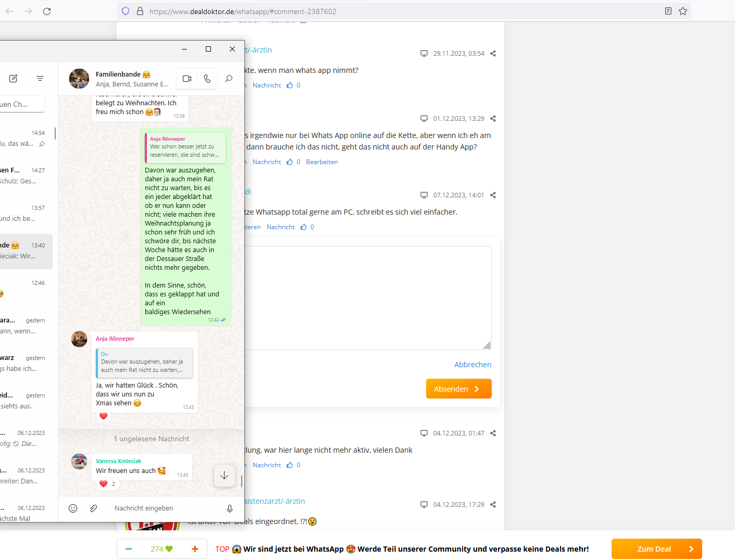The height and width of the screenshot is (560, 735).
Task: Share the comment from 29.11.2023, 03:54
Action: click(493, 53)
